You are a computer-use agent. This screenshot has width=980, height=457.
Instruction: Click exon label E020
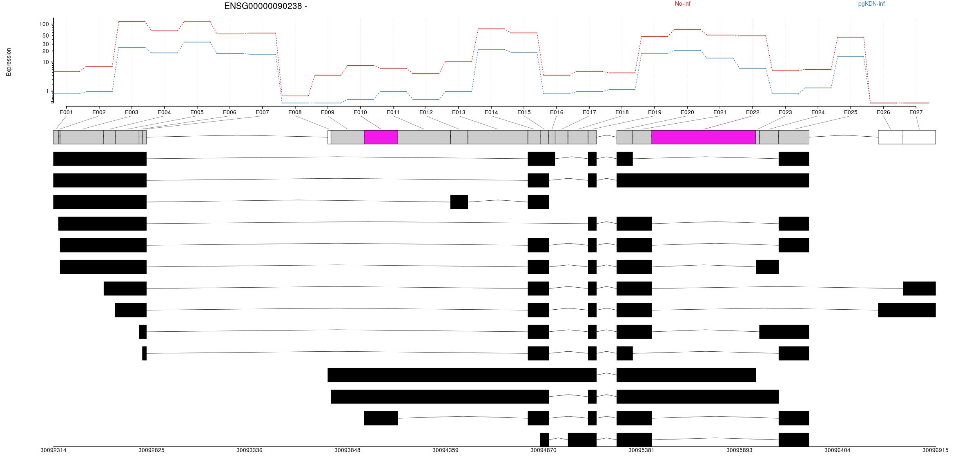(687, 112)
